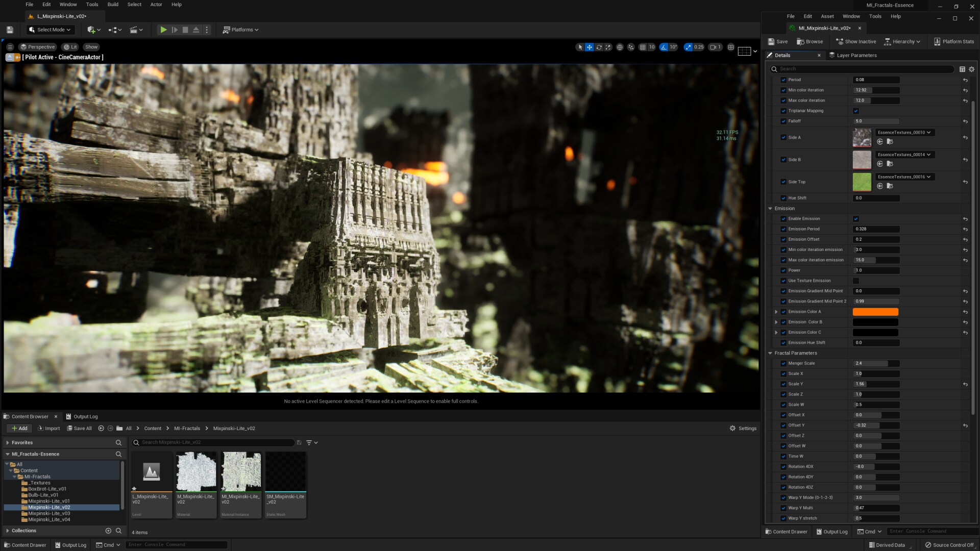The width and height of the screenshot is (980, 551).
Task: Click the viewport layout maximize icon
Action: pos(730,47)
